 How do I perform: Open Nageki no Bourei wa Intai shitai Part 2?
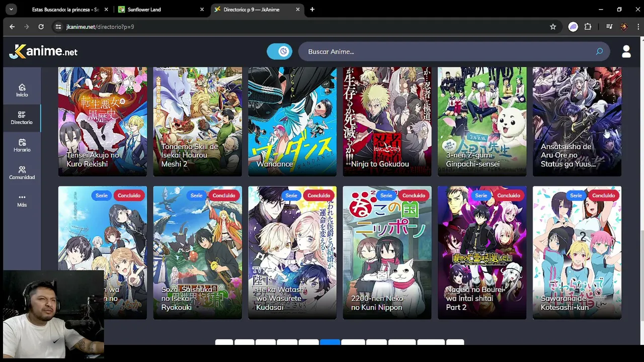482,252
